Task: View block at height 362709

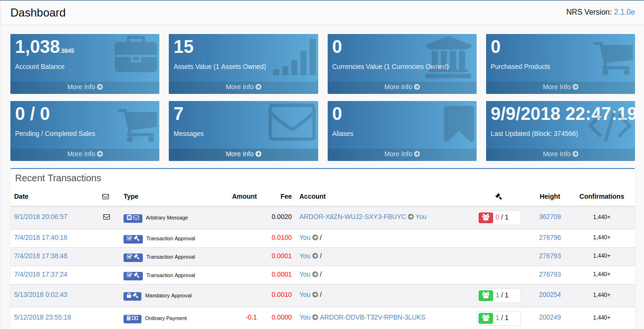Action: (550, 217)
